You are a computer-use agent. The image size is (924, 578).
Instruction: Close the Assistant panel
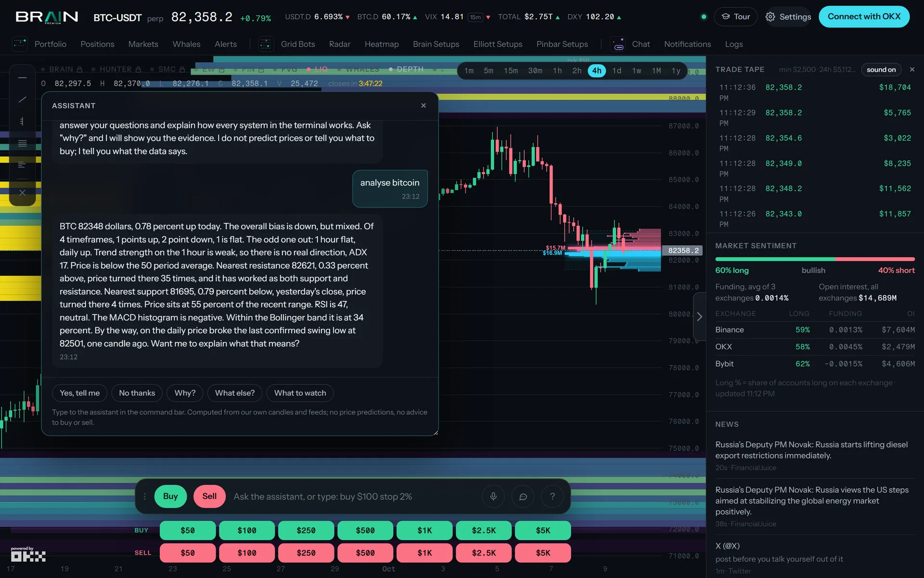click(423, 105)
